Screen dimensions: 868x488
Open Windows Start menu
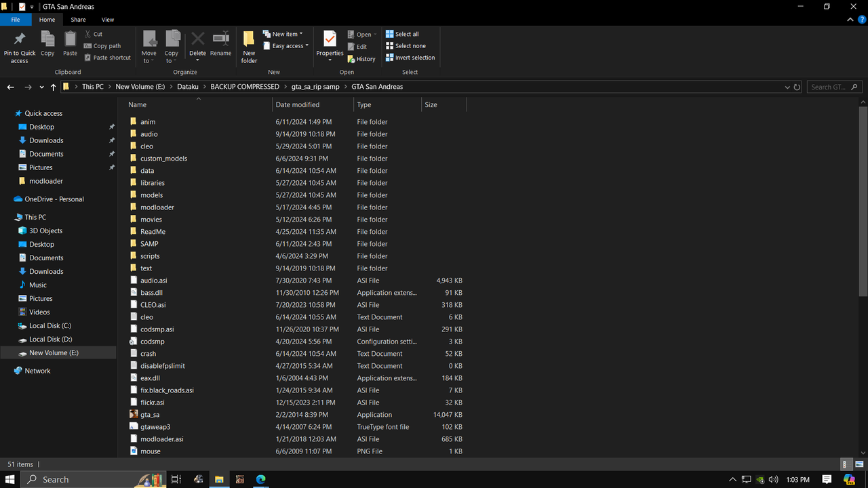11,479
